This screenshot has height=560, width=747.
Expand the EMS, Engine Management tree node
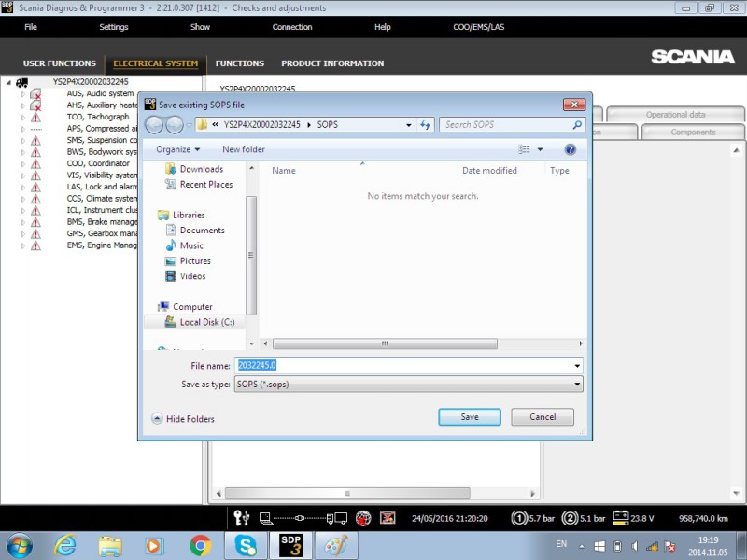(x=22, y=245)
